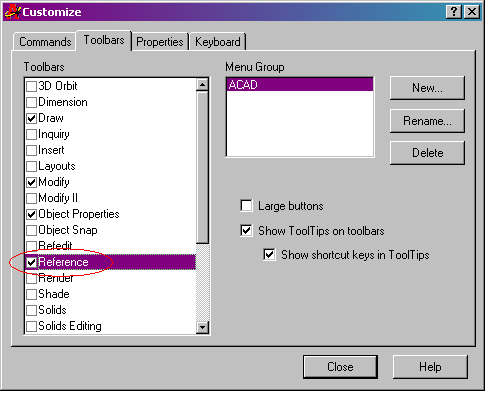Select ACAD in the Menu Group list

click(300, 85)
